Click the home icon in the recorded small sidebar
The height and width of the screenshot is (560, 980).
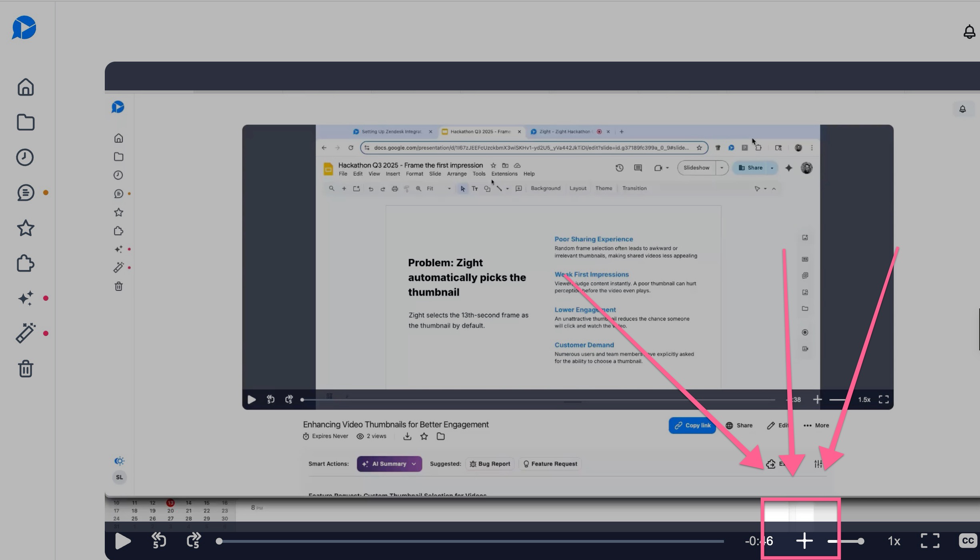click(x=118, y=138)
